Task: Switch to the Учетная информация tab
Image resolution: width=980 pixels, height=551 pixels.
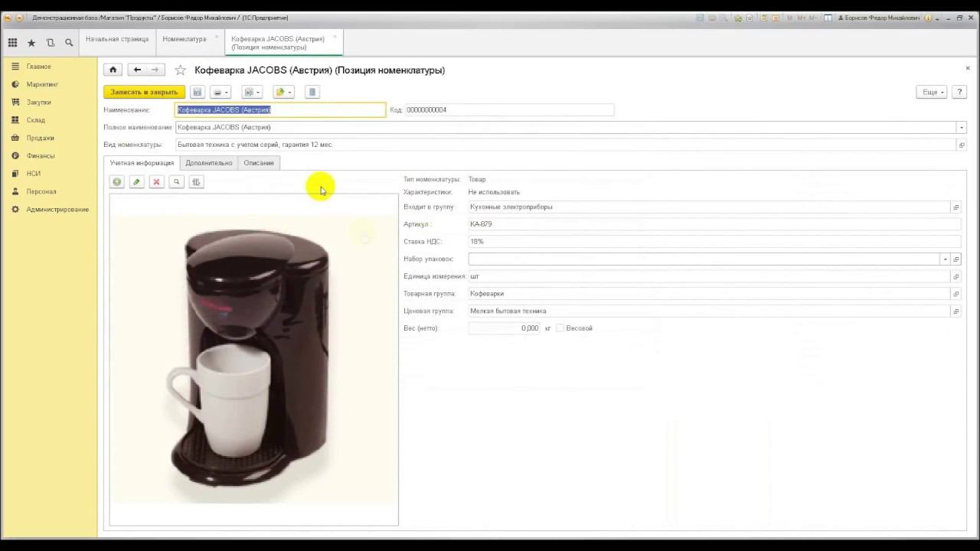Action: 142,163
